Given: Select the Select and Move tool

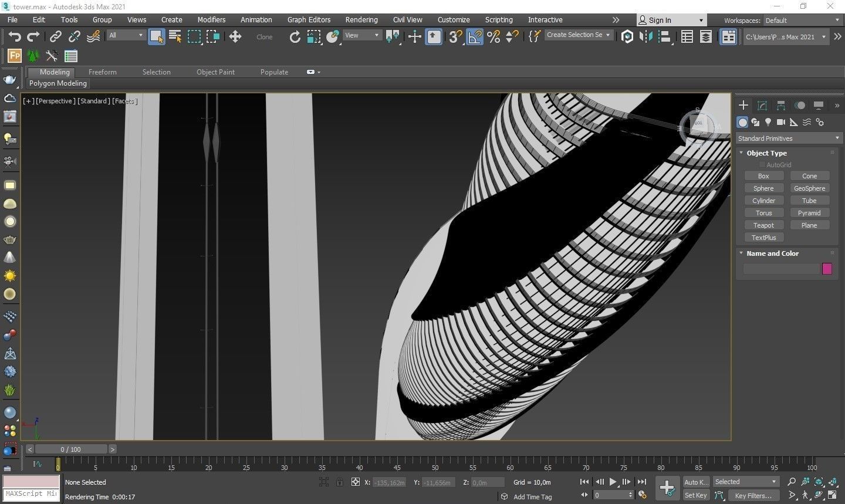Looking at the screenshot, I should coord(235,36).
